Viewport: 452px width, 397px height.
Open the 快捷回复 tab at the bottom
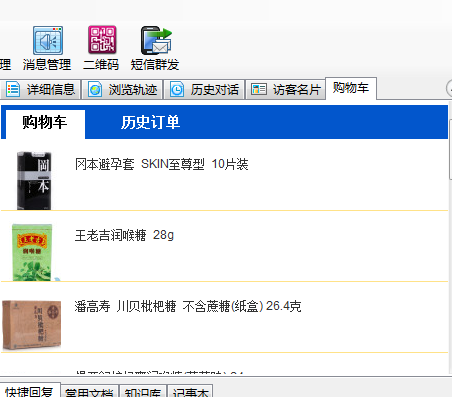[x=29, y=391]
